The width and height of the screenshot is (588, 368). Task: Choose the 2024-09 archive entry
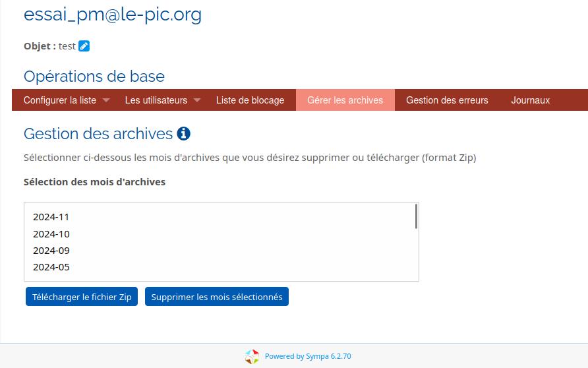[x=51, y=251]
